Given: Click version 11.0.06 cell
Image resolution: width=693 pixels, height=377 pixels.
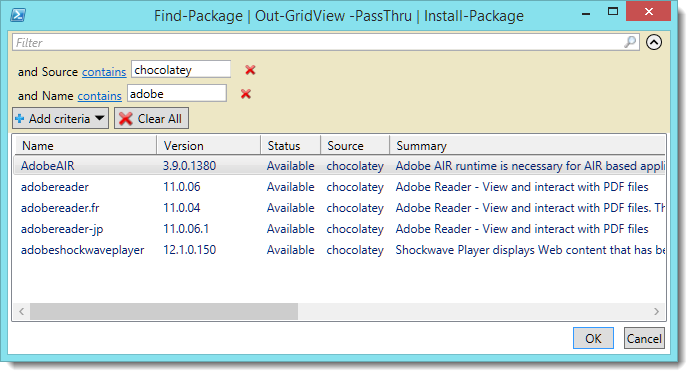Looking at the screenshot, I should (182, 187).
